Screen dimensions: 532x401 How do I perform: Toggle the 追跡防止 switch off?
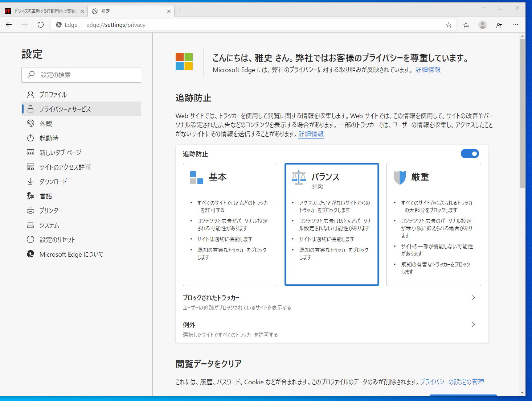pyautogui.click(x=470, y=154)
